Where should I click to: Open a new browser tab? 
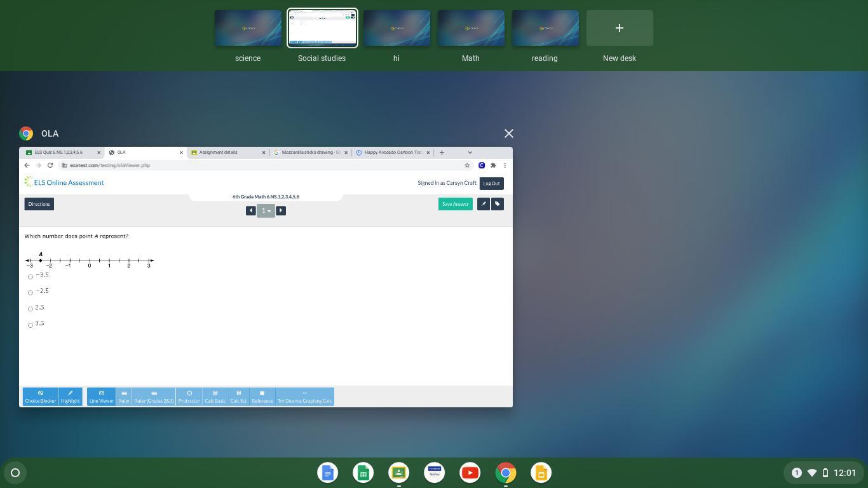pyautogui.click(x=442, y=152)
